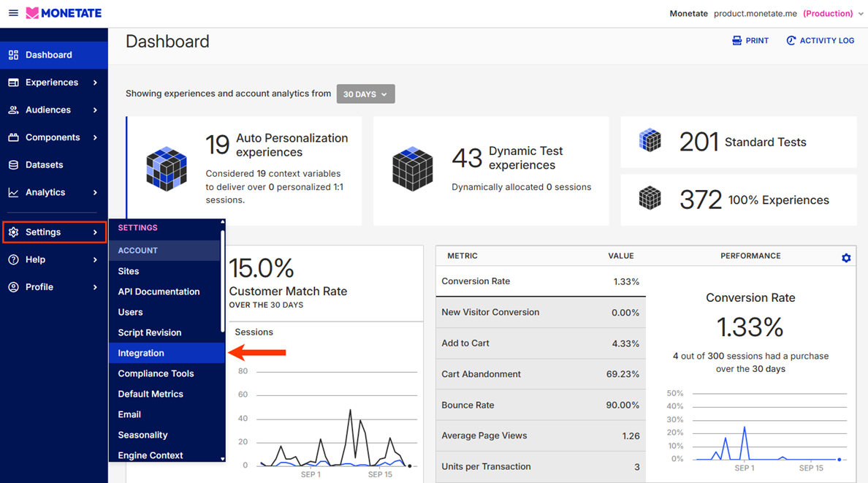Click the Audiences people icon
868x483 pixels.
[x=13, y=110]
